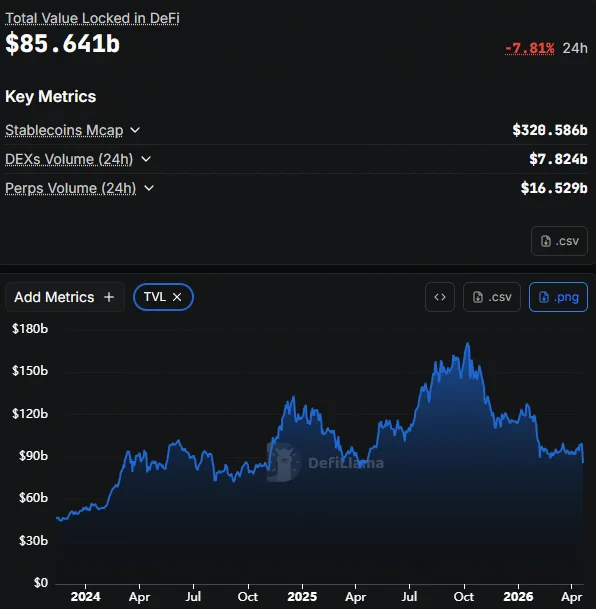
Task: Click the plus icon beside Add Metrics
Action: pos(109,297)
